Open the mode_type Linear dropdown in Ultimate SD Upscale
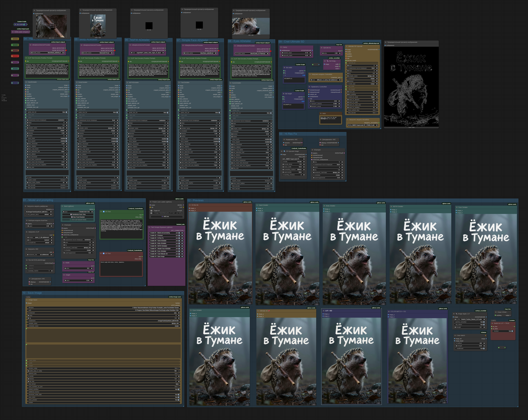The height and width of the screenshot is (420, 528). pos(363,84)
